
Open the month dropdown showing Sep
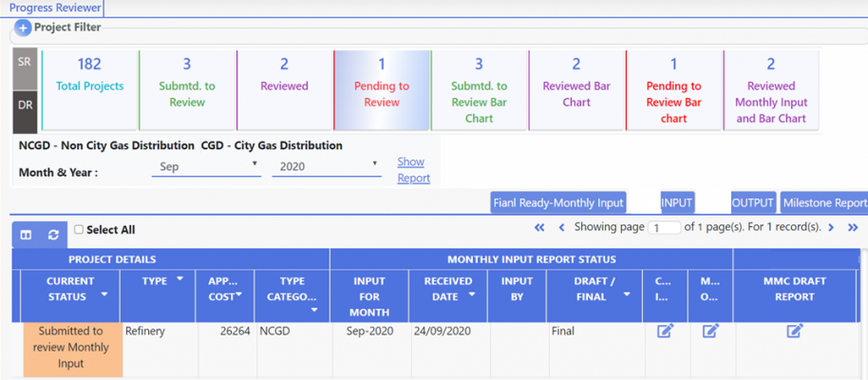coord(206,166)
